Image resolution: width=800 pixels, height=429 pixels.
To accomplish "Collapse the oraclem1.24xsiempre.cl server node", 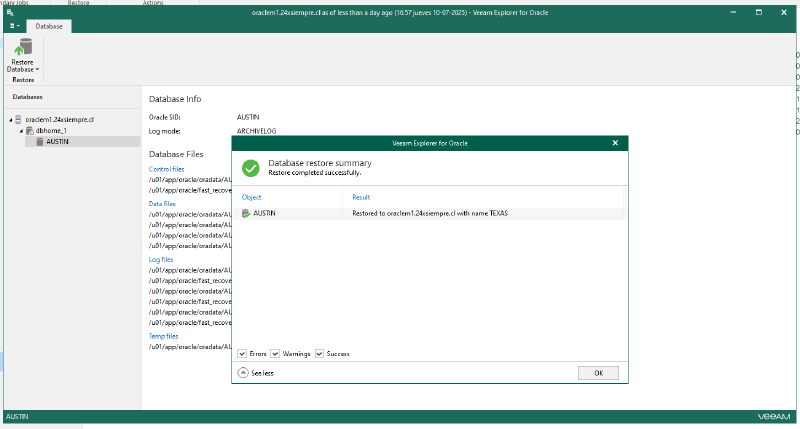I will 11,120.
